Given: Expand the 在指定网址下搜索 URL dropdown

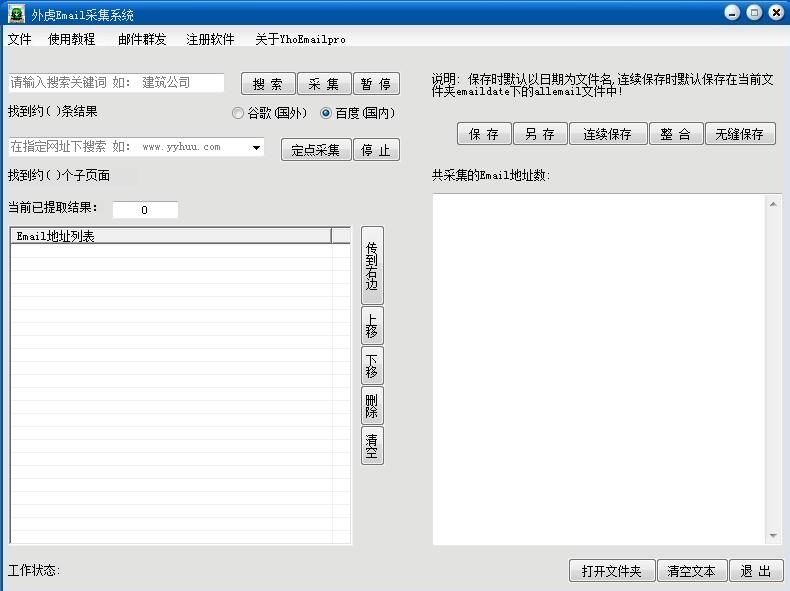Looking at the screenshot, I should pos(256,147).
